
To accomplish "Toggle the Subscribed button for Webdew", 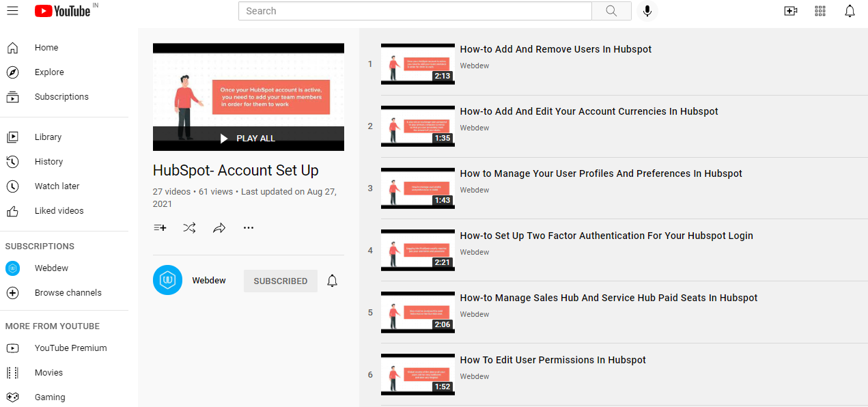I will 280,281.
